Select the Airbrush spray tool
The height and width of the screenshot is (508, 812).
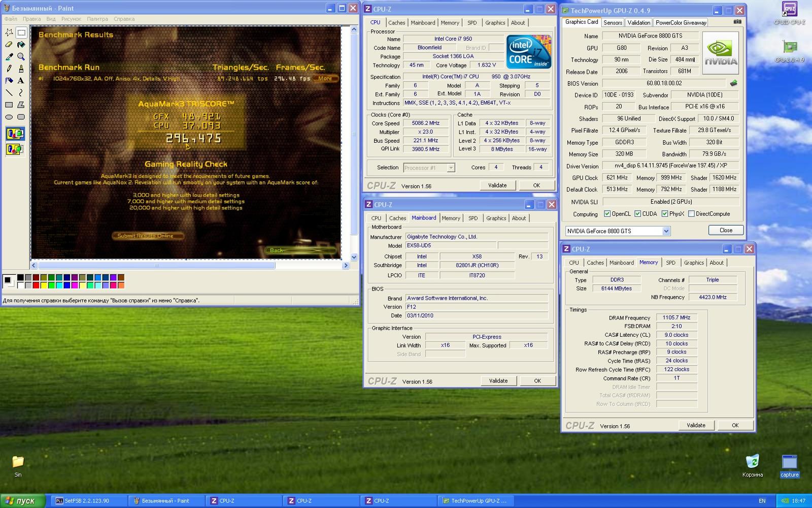tap(9, 80)
